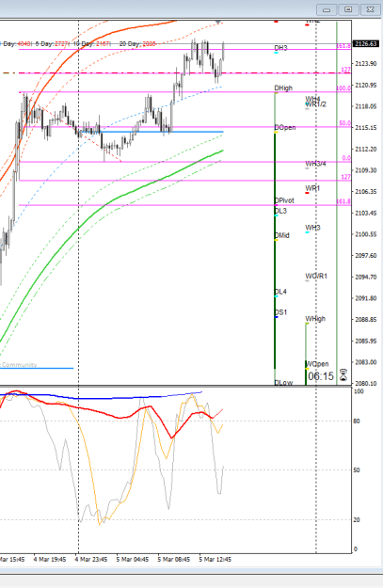Click the DL3 level label

click(x=280, y=211)
